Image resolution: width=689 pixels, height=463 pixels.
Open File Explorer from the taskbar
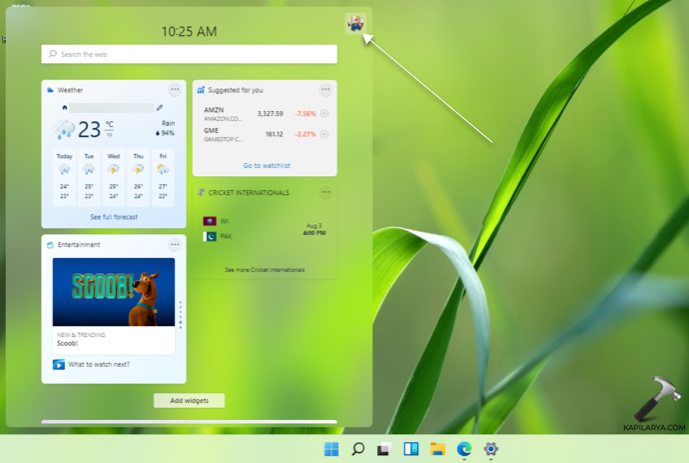tap(437, 449)
